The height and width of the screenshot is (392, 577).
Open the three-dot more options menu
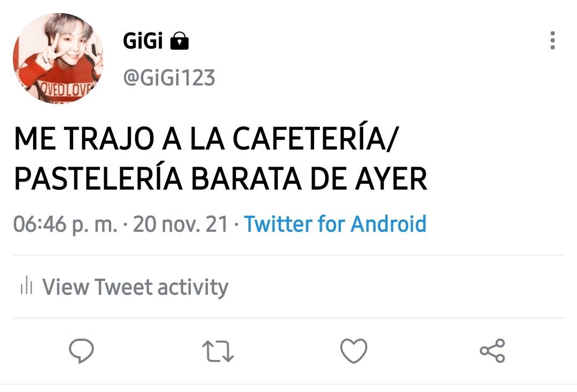pyautogui.click(x=552, y=40)
